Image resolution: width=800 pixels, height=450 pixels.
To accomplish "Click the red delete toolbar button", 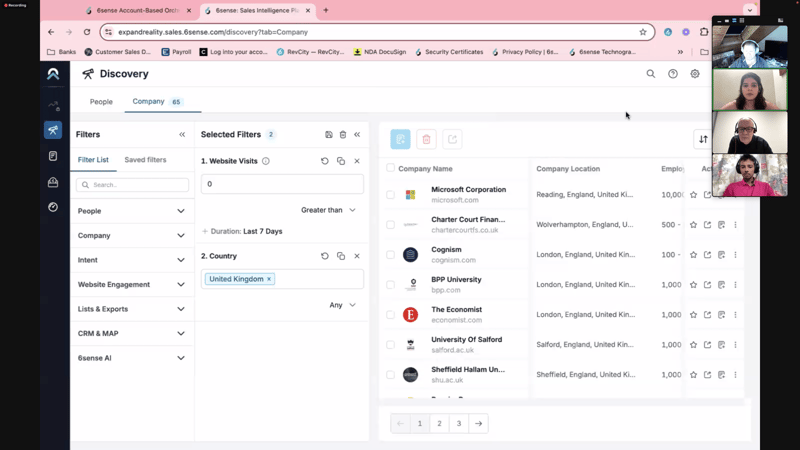I will point(427,139).
